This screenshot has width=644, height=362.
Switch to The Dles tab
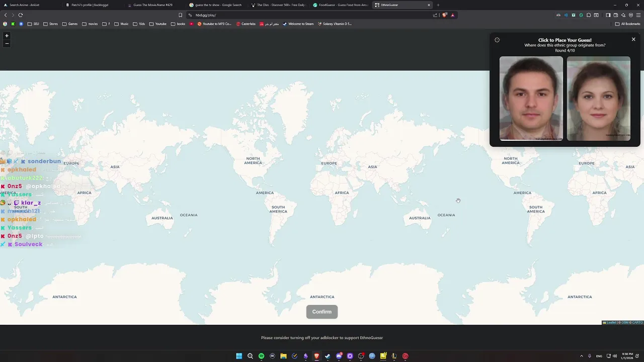(278, 5)
